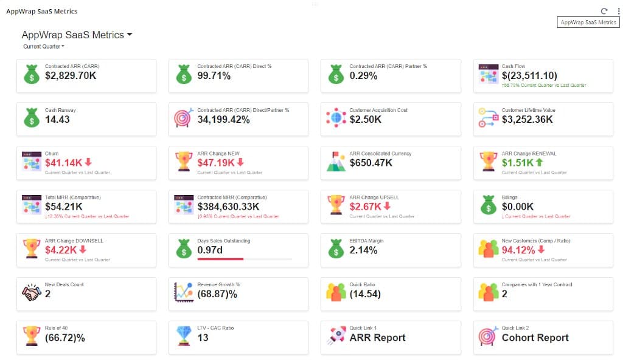
Task: Click the Rule of 40 trophy icon
Action: [x=32, y=336]
